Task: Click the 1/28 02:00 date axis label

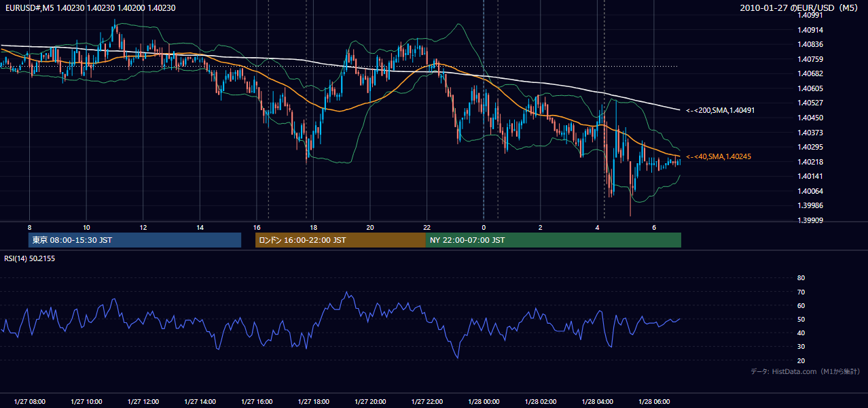Action: (x=540, y=401)
